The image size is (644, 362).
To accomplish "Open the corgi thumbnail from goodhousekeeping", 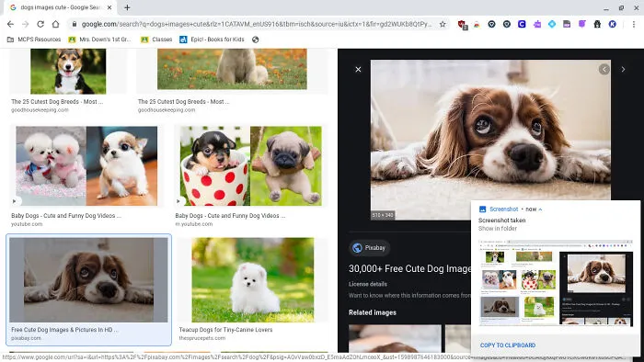I will pyautogui.click(x=68, y=71).
